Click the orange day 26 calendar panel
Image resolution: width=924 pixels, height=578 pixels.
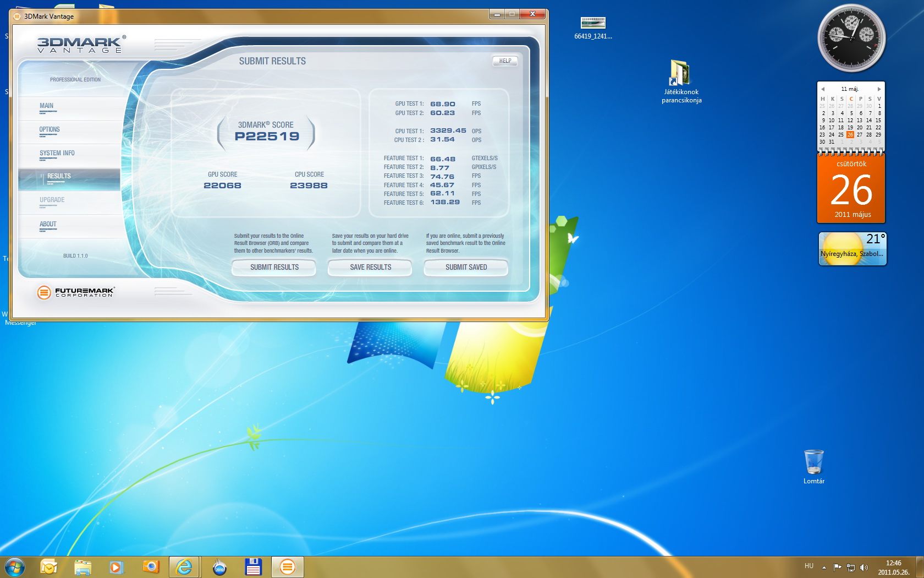(x=851, y=189)
